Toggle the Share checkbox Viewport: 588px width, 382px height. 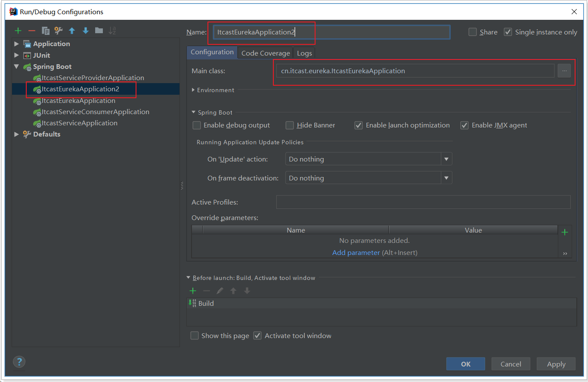tap(473, 32)
